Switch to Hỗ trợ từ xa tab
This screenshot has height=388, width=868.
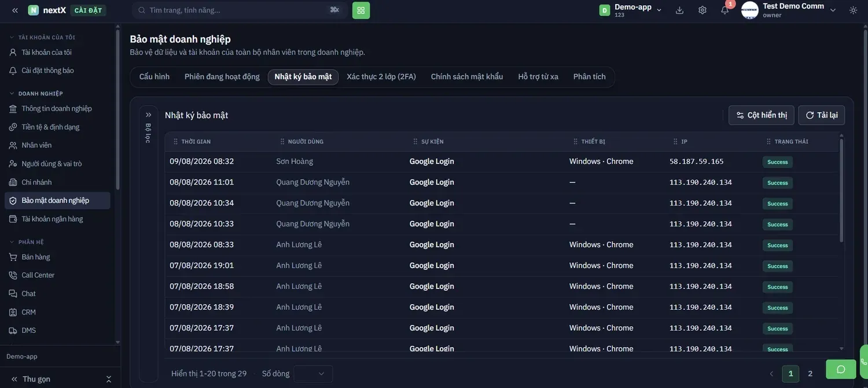538,77
